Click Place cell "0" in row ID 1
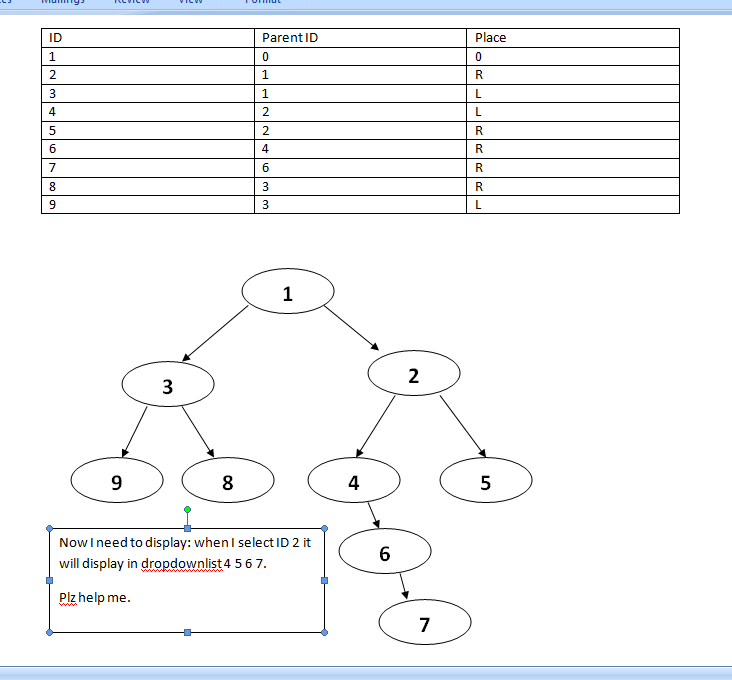The image size is (732, 680). 573,56
